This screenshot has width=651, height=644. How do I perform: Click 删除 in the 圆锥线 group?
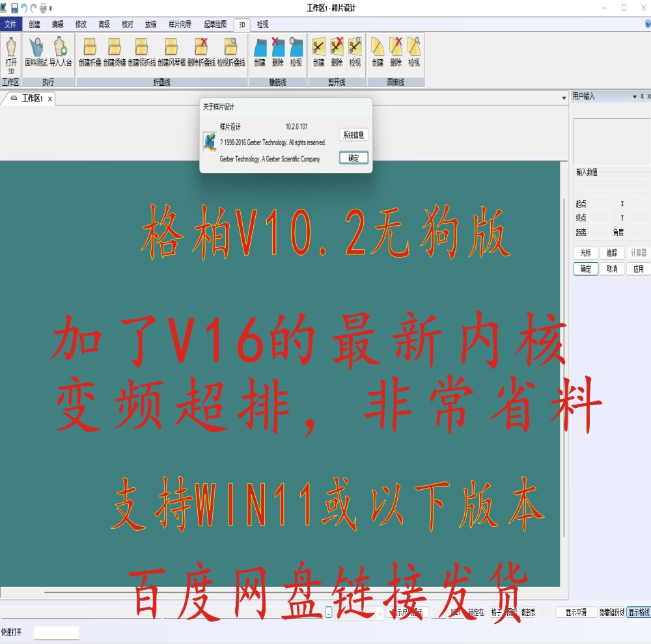coord(396,52)
